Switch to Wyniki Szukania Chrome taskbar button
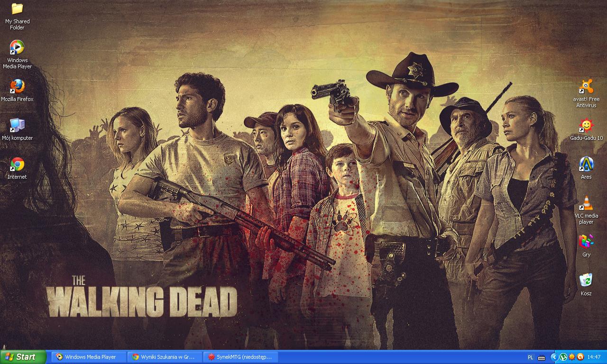Screen dimensions: 607x364 pos(165,357)
